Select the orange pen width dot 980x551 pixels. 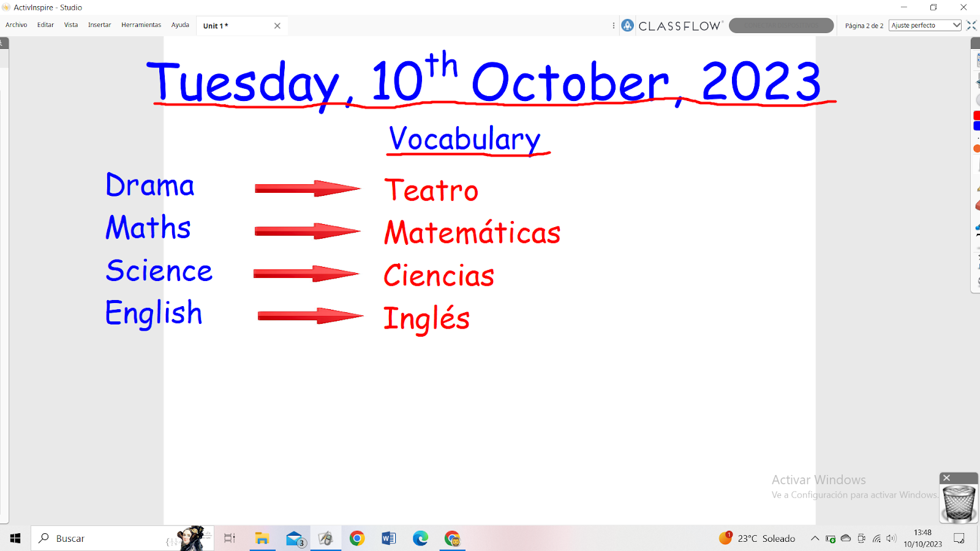976,149
